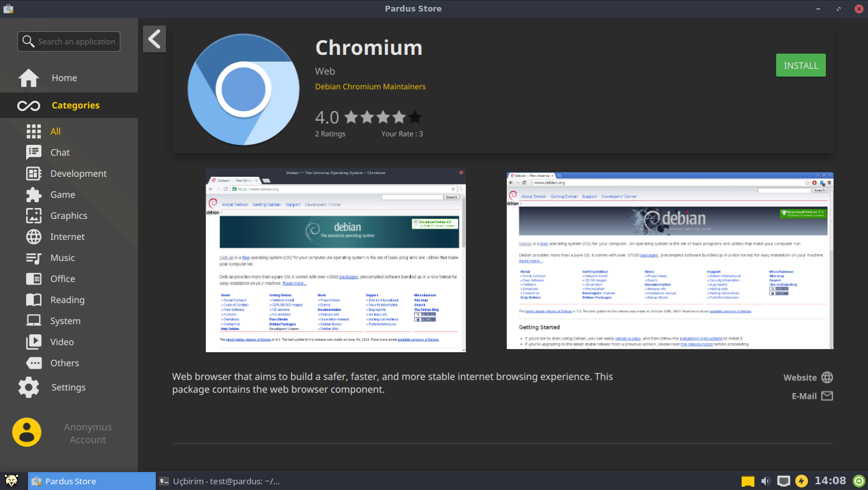Rate Chromium with the fifth star

click(415, 117)
